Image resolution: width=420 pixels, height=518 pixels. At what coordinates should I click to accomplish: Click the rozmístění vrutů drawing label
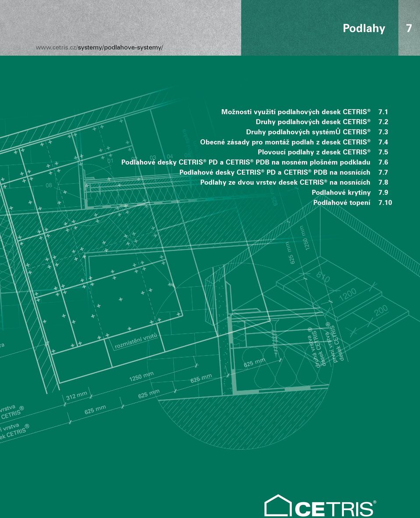point(136,341)
